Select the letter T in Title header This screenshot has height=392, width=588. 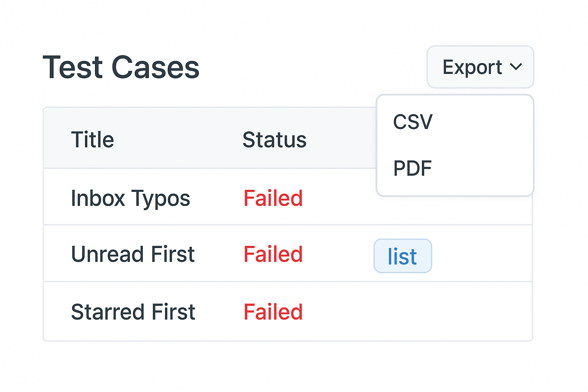[77, 140]
